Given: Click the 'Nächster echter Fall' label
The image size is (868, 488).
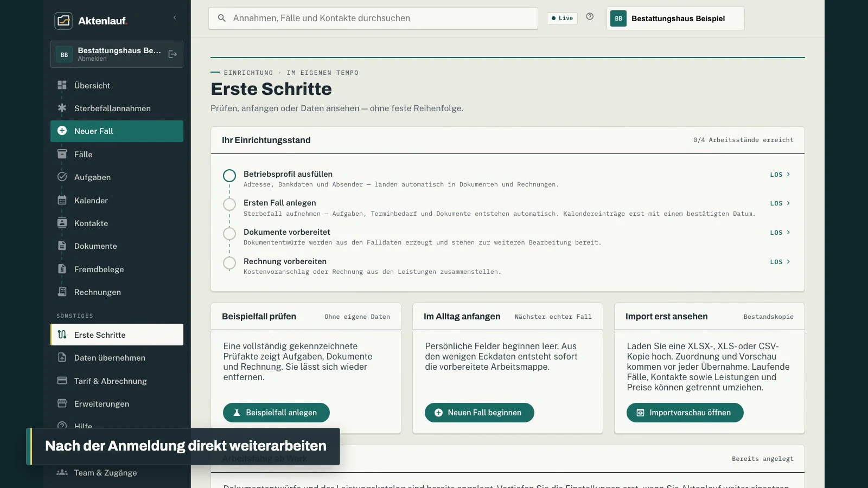Looking at the screenshot, I should tap(553, 317).
